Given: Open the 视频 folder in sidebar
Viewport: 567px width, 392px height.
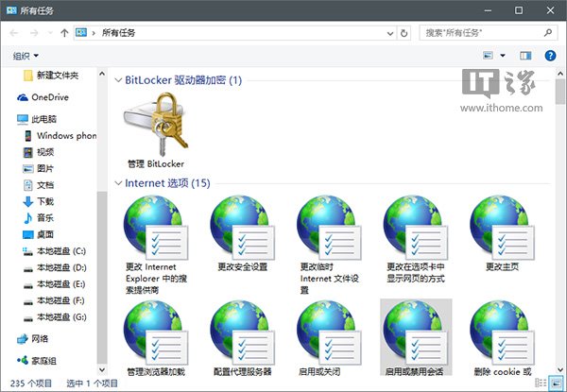Looking at the screenshot, I should click(x=39, y=152).
